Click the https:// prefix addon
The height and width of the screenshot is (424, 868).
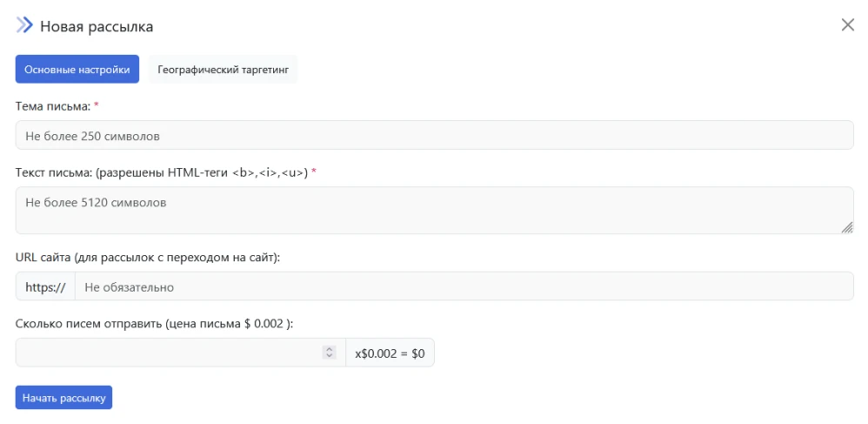point(45,286)
